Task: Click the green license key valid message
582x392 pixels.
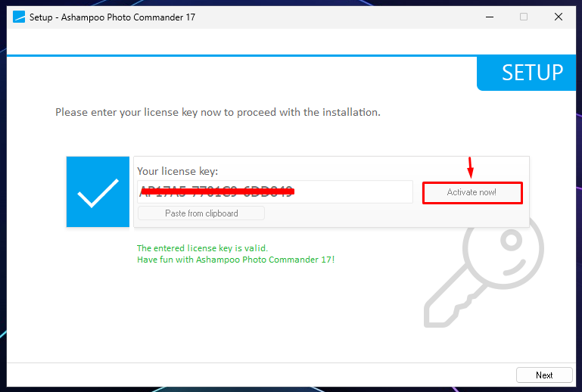Action: (202, 248)
